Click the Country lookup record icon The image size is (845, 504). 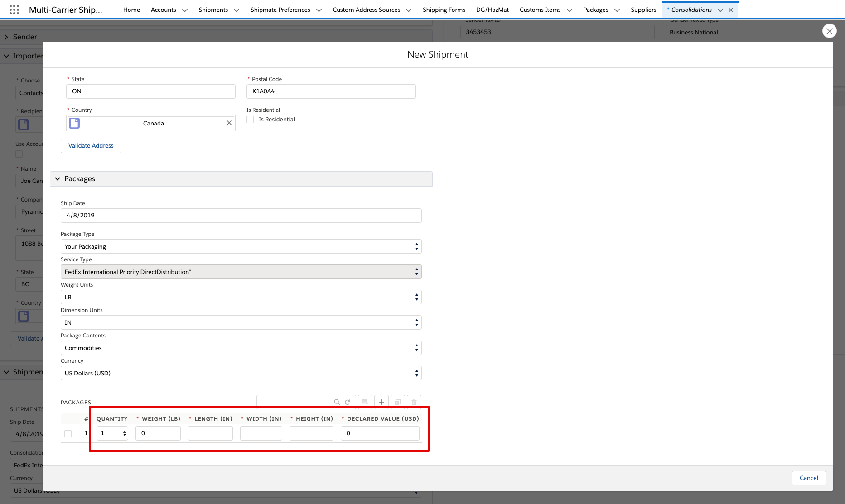tap(74, 123)
